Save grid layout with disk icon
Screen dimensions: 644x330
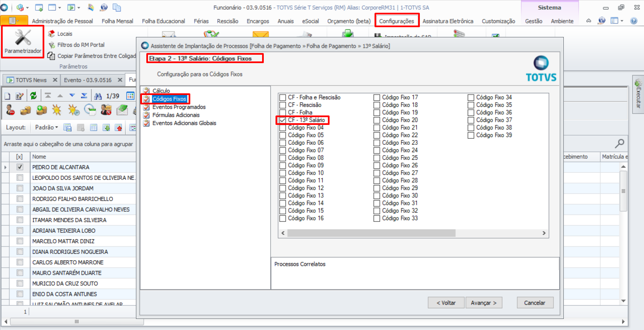coord(67,128)
